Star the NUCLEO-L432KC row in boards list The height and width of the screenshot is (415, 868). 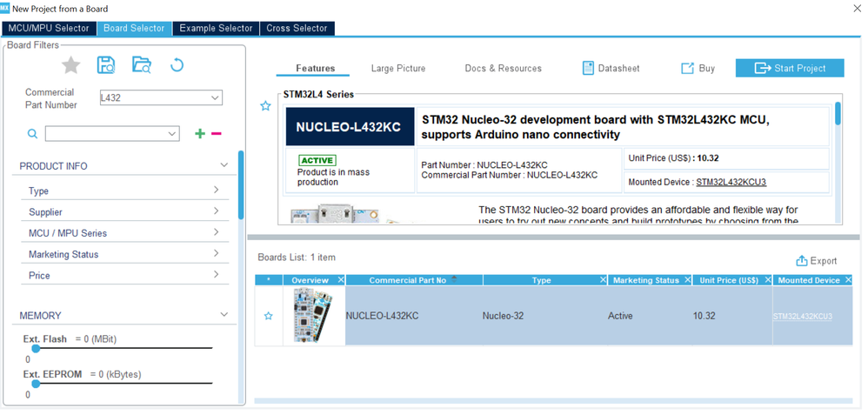[269, 316]
